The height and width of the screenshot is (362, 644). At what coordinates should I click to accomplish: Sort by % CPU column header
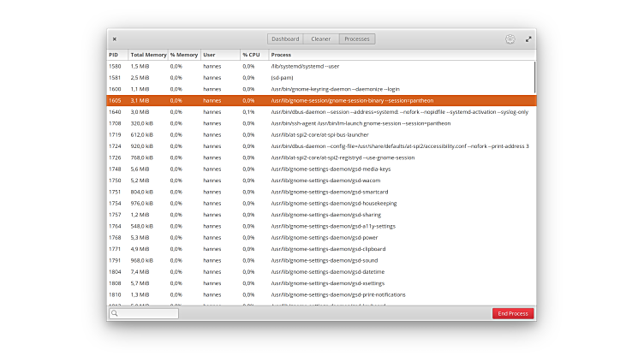(251, 55)
